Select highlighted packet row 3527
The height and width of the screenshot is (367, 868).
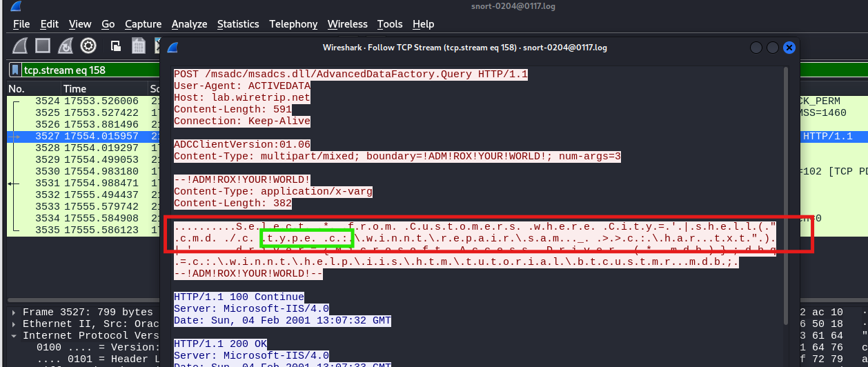[x=83, y=136]
